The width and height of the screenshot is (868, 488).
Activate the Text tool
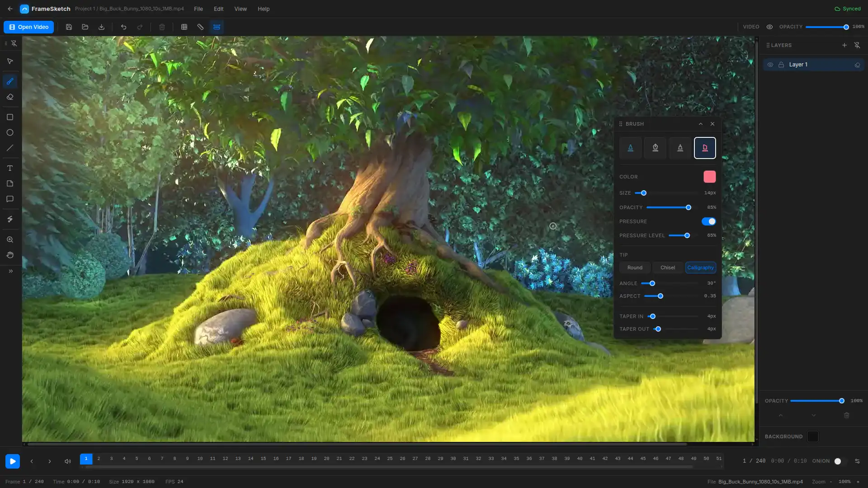click(x=10, y=168)
